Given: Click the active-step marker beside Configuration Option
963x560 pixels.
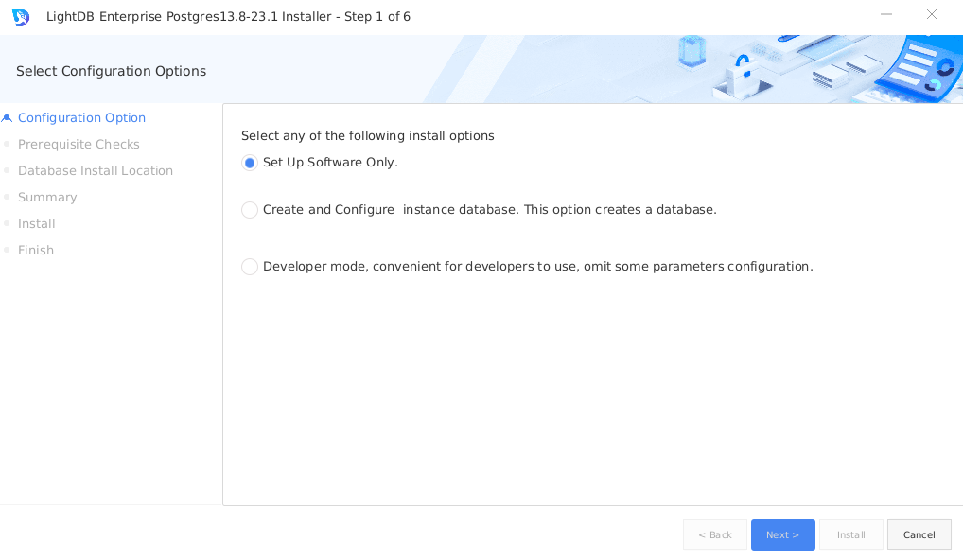Looking at the screenshot, I should pyautogui.click(x=7, y=118).
